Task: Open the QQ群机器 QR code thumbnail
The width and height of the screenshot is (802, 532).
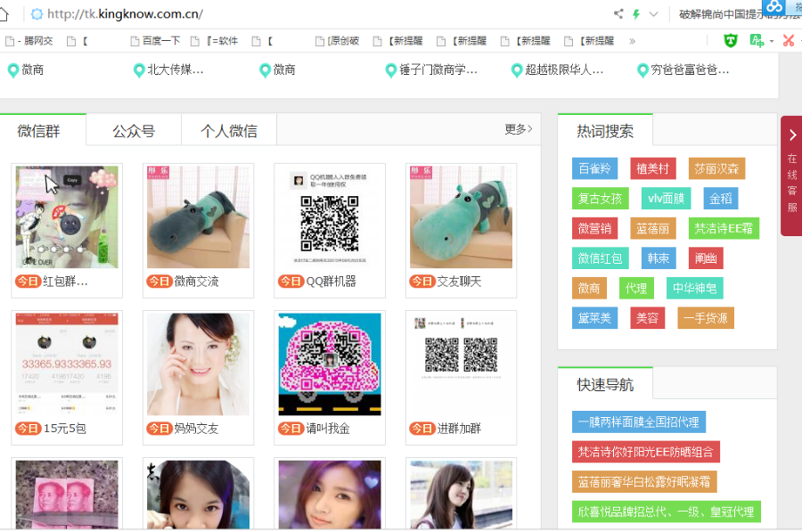Action: (x=329, y=216)
